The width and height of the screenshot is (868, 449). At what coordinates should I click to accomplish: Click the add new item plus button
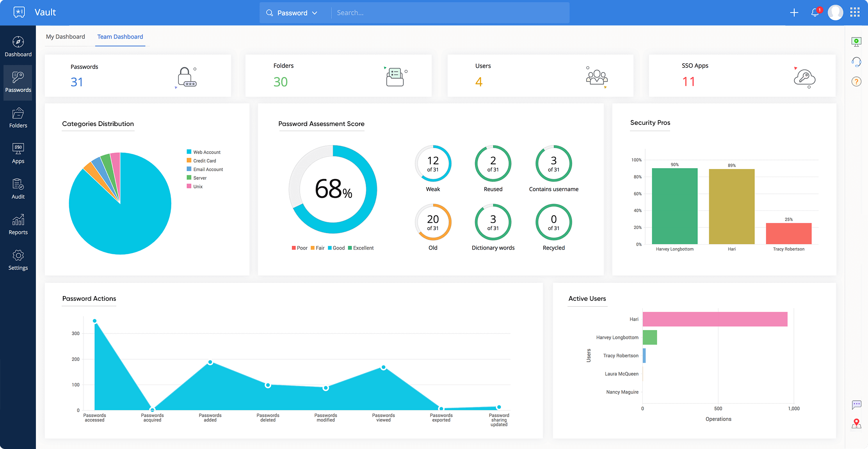pyautogui.click(x=793, y=11)
